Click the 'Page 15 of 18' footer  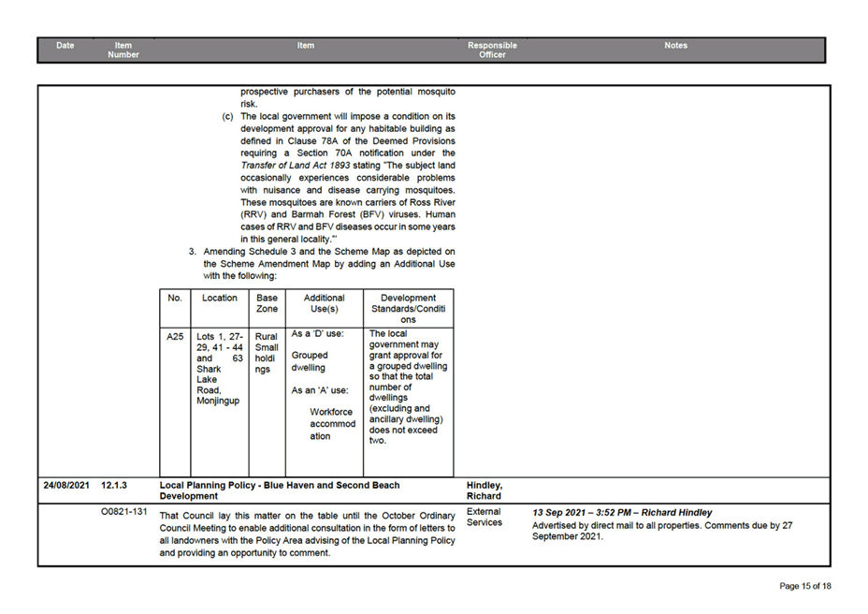[x=804, y=586]
